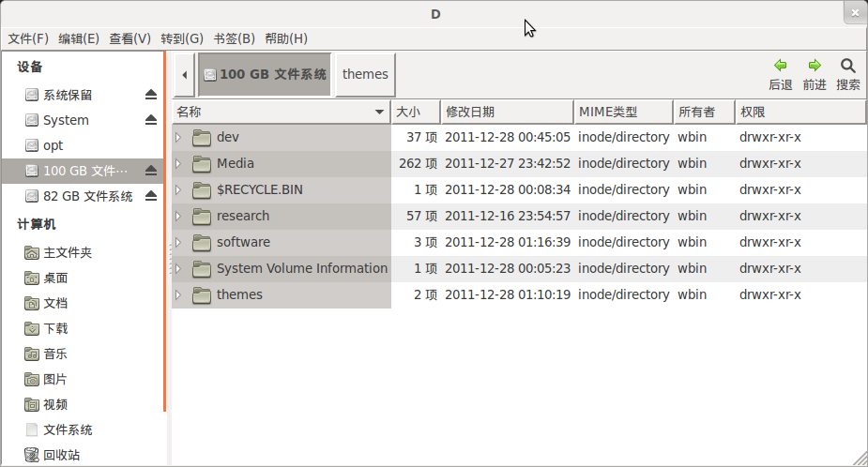Open the 书签(B) menu
Viewport: 868px width, 467px height.
point(235,38)
